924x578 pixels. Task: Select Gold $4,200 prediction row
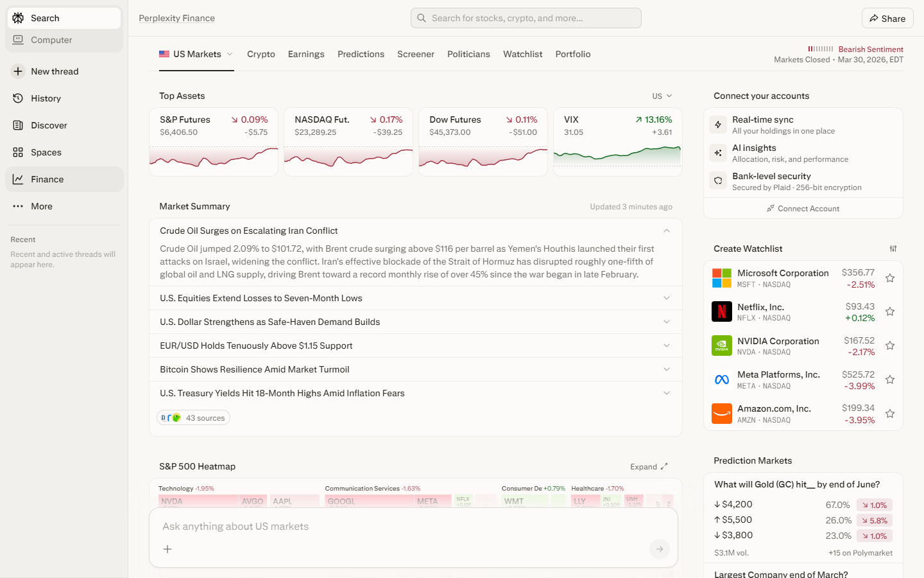click(803, 505)
